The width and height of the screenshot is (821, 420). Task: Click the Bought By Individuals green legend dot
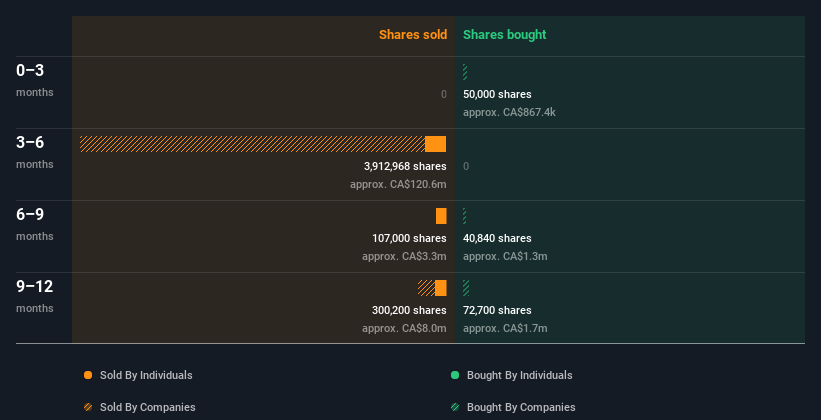(455, 375)
